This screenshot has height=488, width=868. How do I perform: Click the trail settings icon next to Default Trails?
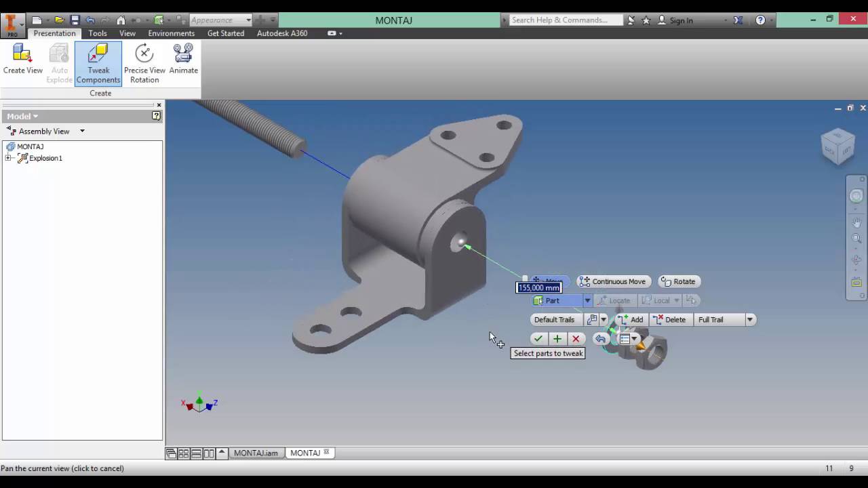tap(592, 320)
